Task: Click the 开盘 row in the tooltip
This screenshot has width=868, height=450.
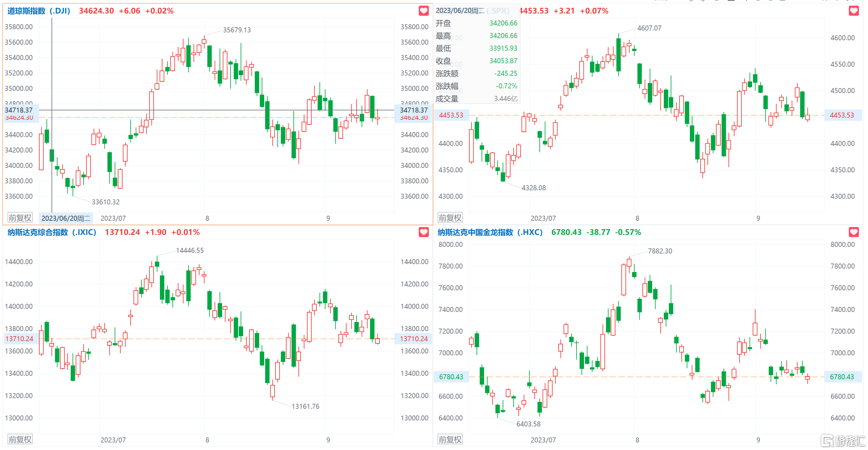Action: (476, 23)
